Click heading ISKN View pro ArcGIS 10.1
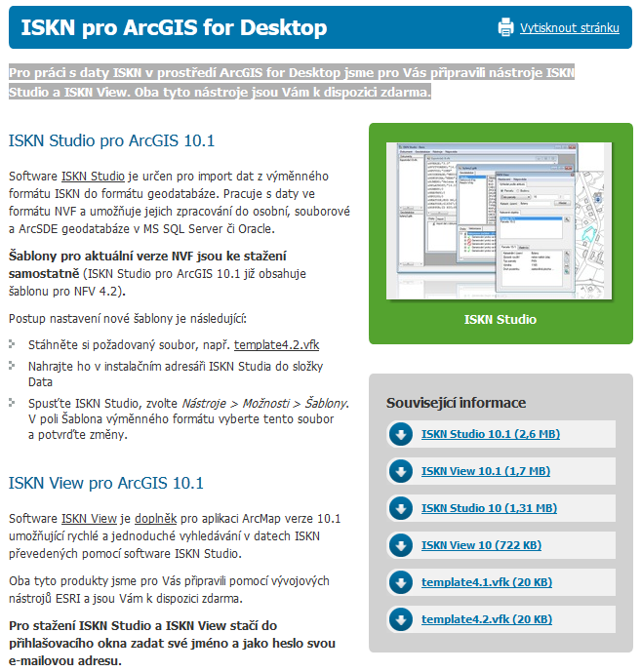Screen dimensions: 641x672 (x=106, y=484)
